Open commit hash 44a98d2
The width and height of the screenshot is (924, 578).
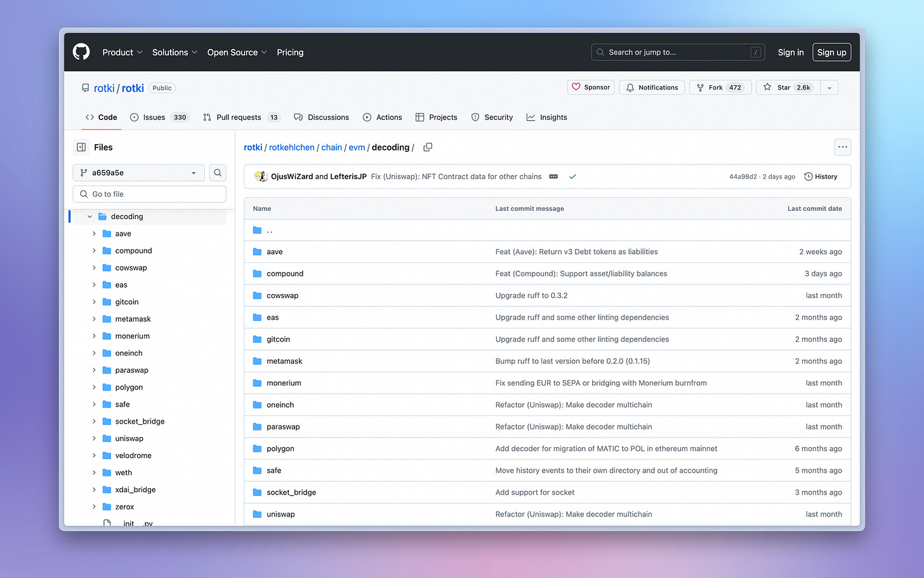[743, 177]
